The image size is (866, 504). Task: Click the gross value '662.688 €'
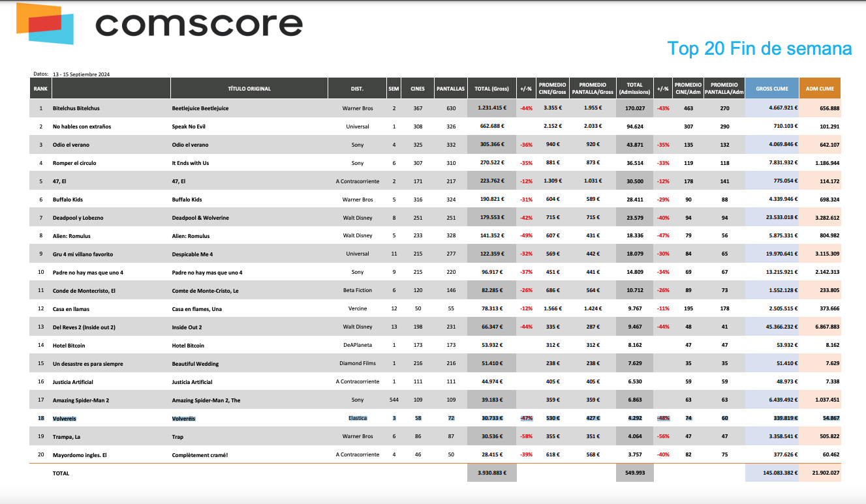(x=493, y=126)
